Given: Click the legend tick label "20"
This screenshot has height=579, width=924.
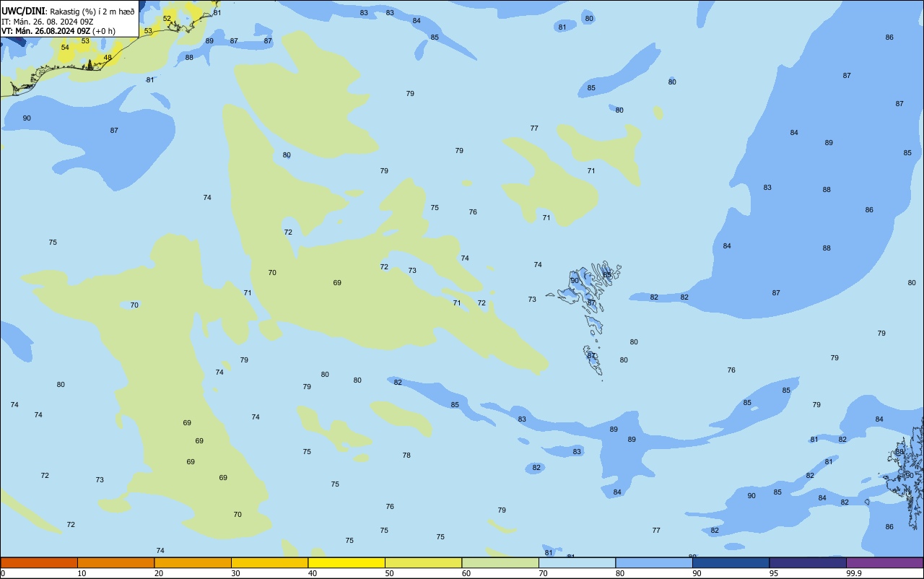Looking at the screenshot, I should tap(159, 573).
